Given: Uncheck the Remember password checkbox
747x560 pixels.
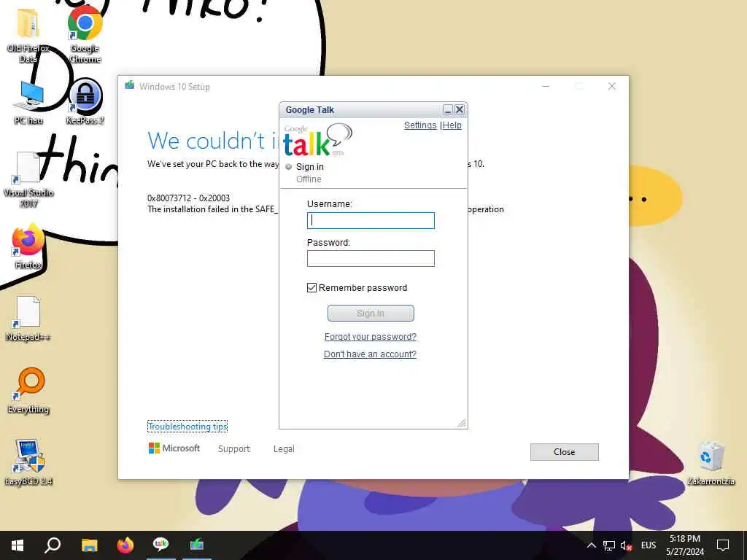Looking at the screenshot, I should (x=311, y=287).
